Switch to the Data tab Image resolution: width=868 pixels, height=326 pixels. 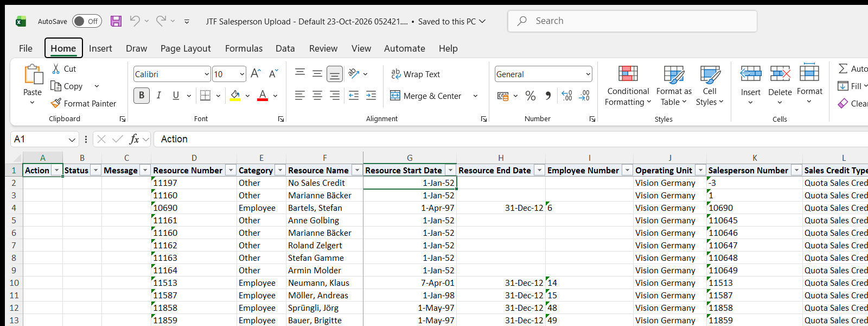[x=285, y=48]
